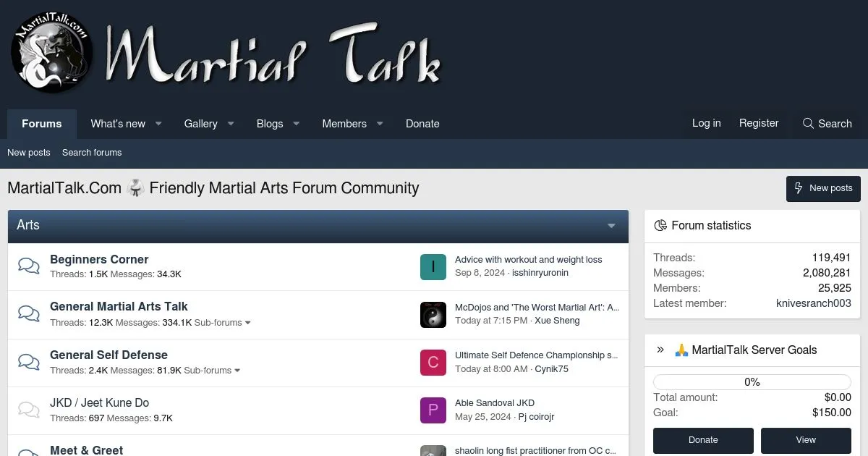Open the Beginners Corner forum
The height and width of the screenshot is (456, 868).
[x=99, y=259]
